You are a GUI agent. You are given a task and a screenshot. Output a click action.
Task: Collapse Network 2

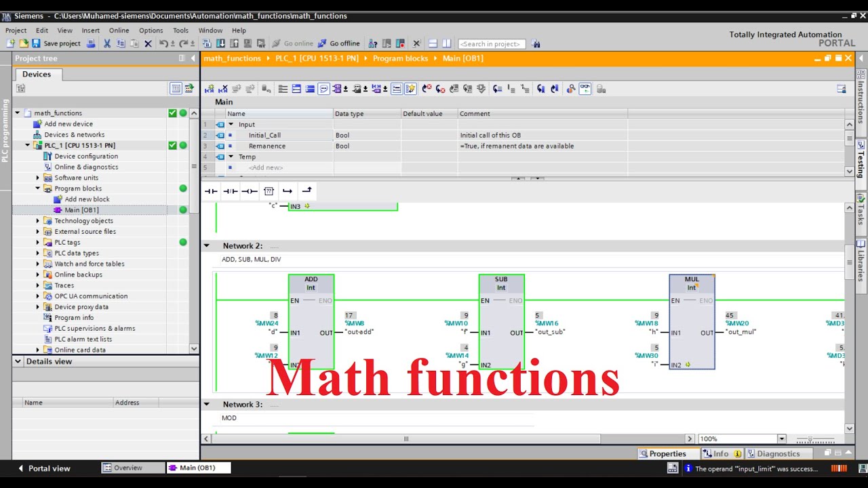[207, 246]
